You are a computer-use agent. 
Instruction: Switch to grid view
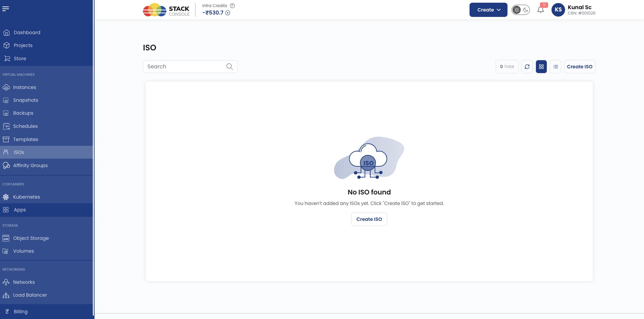point(541,67)
